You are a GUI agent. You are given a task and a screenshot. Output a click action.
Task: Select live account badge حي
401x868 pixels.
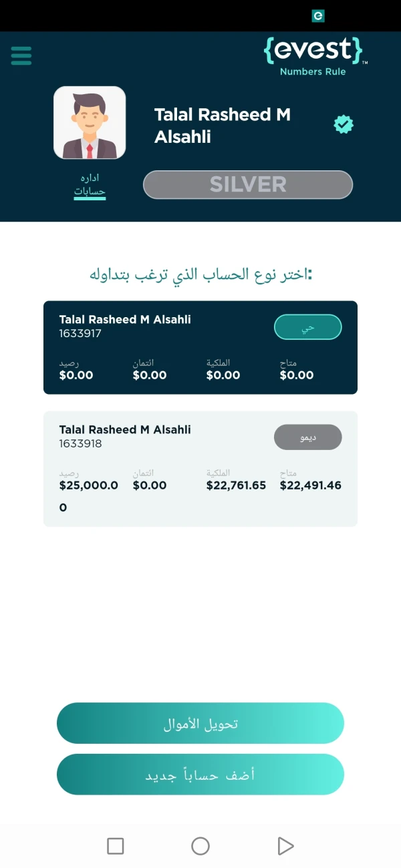pyautogui.click(x=308, y=327)
